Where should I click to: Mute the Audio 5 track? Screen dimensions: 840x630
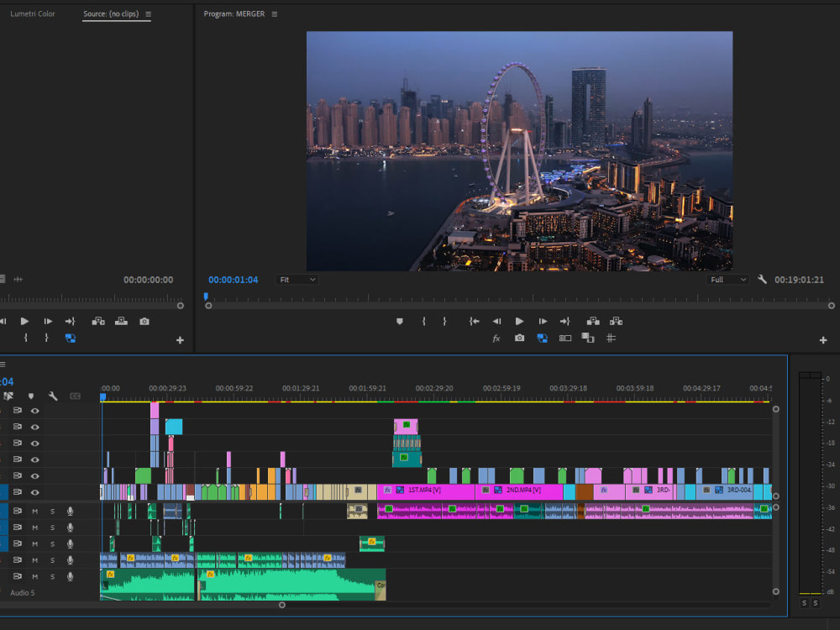(x=34, y=576)
